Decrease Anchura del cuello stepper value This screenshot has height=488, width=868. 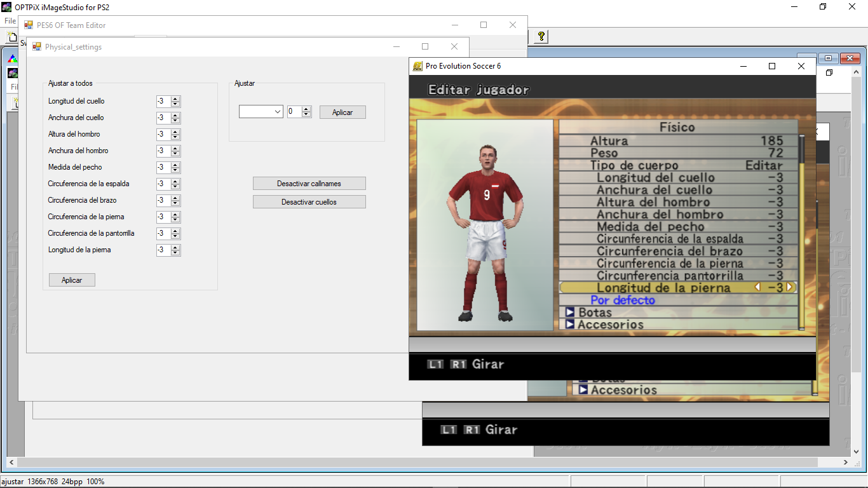tap(176, 121)
